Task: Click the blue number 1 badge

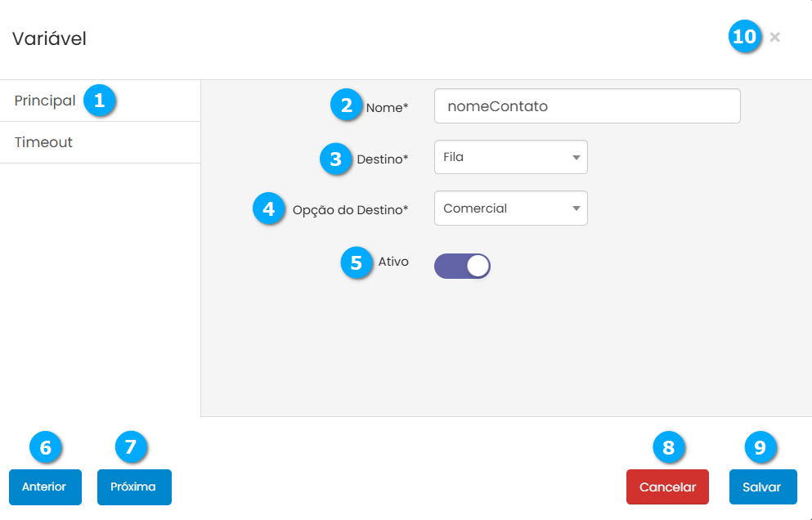Action: [x=100, y=101]
